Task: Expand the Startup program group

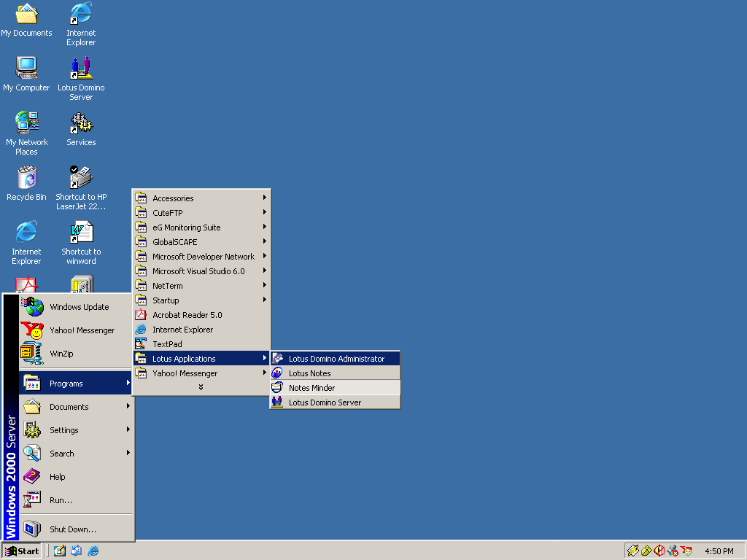Action: coord(201,300)
